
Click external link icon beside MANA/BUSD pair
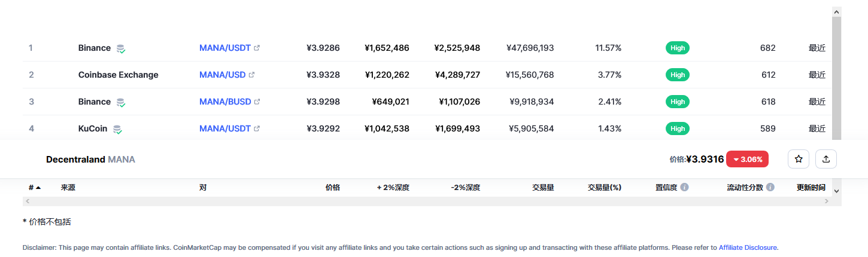257,102
